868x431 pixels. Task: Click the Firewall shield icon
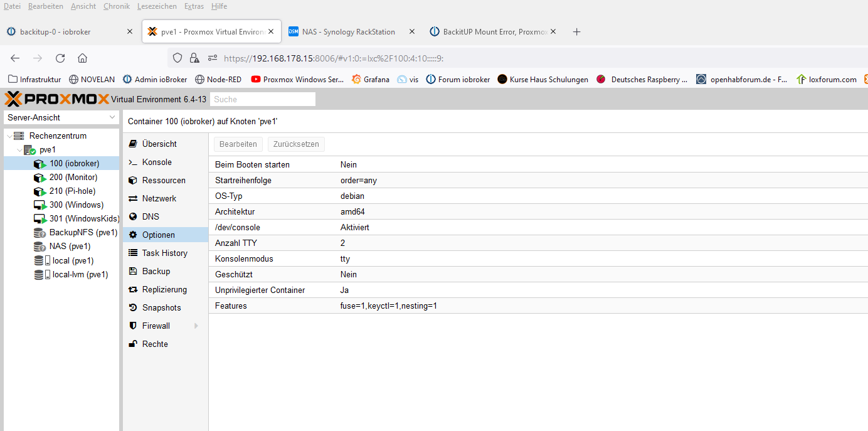(x=132, y=326)
